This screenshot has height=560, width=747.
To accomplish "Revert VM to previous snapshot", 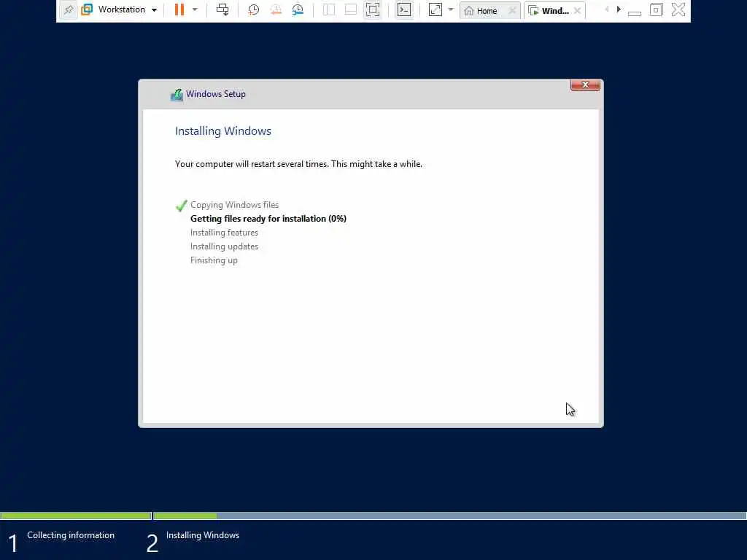I will point(276,9).
